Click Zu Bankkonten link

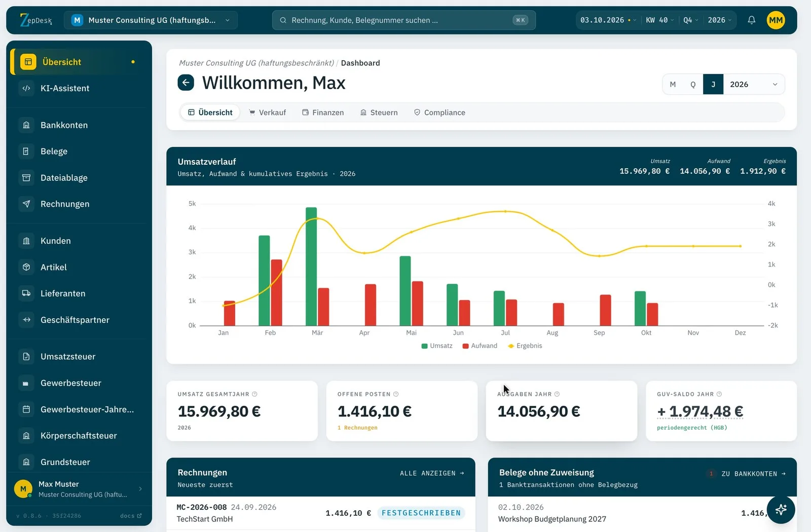tap(754, 474)
